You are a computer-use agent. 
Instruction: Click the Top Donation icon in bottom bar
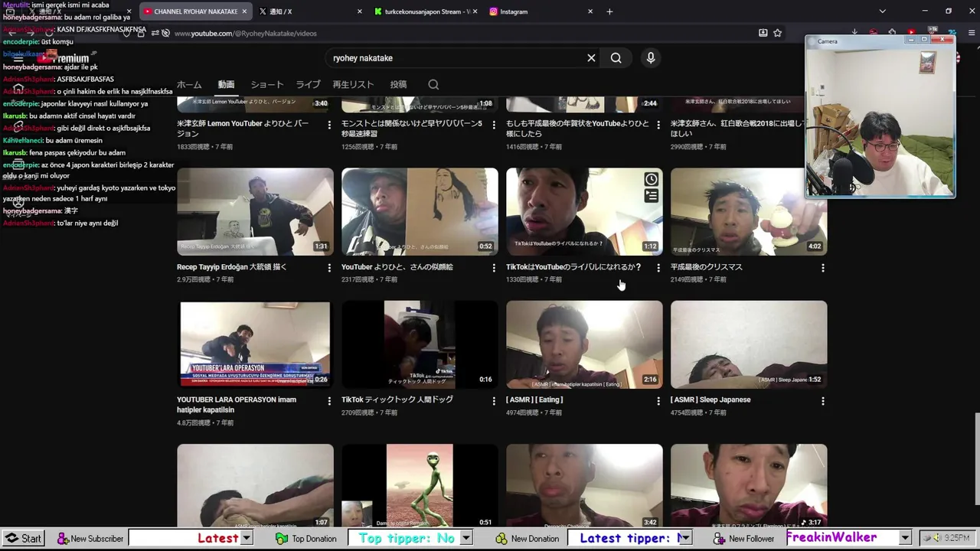tap(282, 539)
